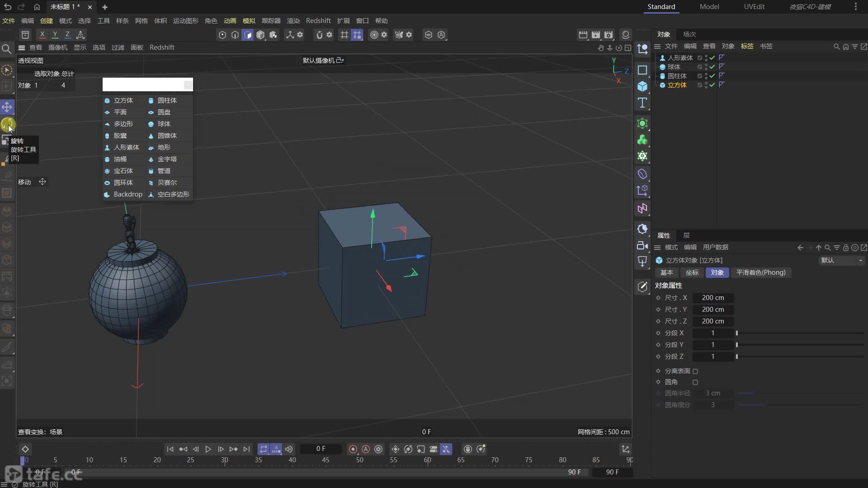The width and height of the screenshot is (868, 488).
Task: Switch to Points mode icon
Action: (222, 35)
